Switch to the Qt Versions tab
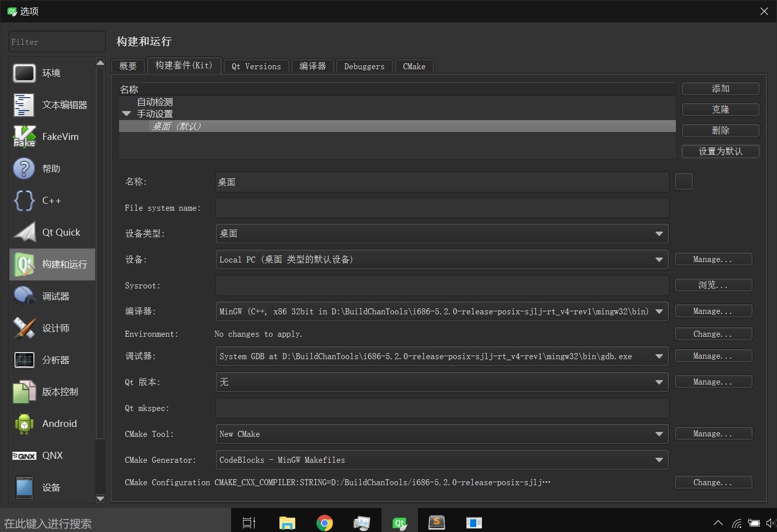 (256, 66)
